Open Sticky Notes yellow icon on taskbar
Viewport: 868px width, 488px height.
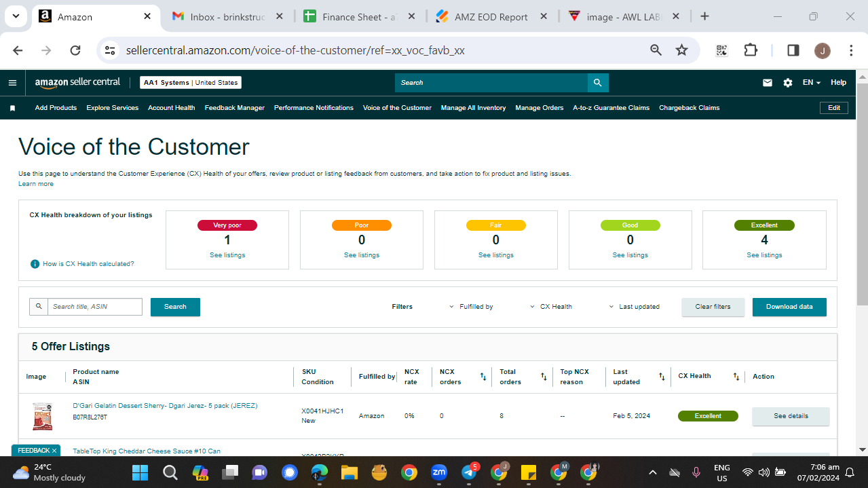(529, 472)
